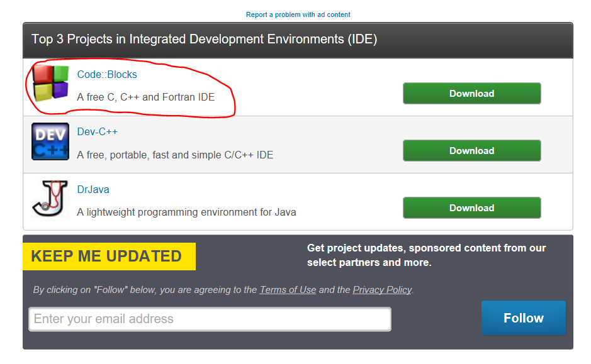This screenshot has height=364, width=591.
Task: Click the Dev-C++ blue logo icon
Action: pos(50,141)
